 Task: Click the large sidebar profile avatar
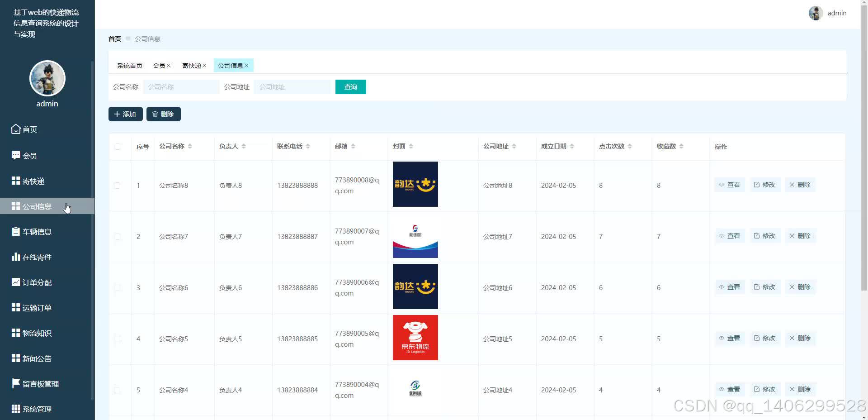click(x=47, y=78)
